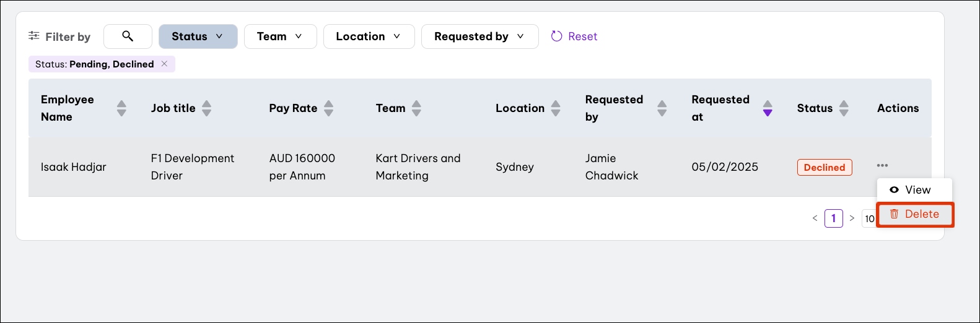This screenshot has width=980, height=323.
Task: Sort by Pay Rate column arrows
Action: pos(329,108)
